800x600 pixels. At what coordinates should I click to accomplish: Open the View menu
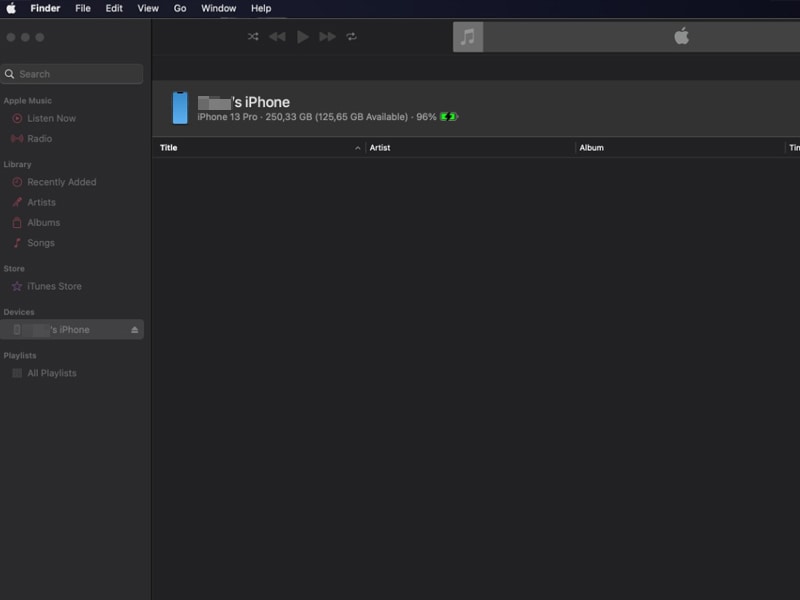[x=148, y=9]
